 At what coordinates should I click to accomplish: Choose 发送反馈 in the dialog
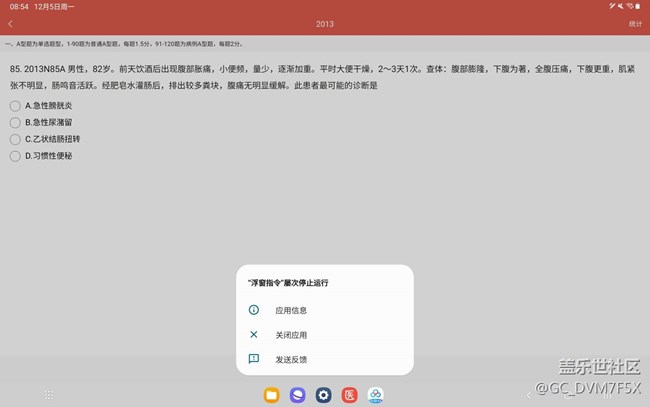[x=291, y=359]
